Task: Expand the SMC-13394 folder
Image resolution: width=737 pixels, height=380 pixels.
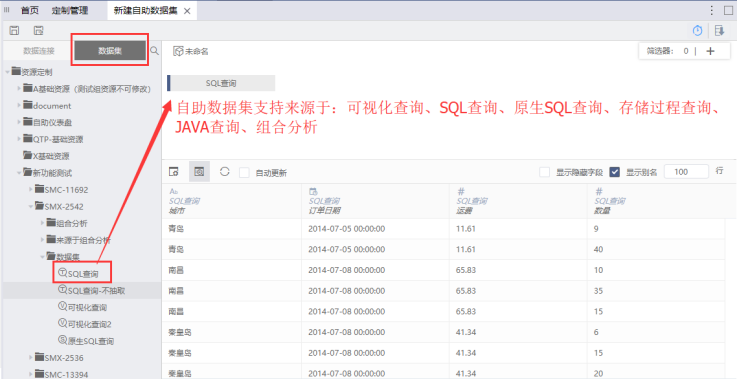Action: coord(31,374)
